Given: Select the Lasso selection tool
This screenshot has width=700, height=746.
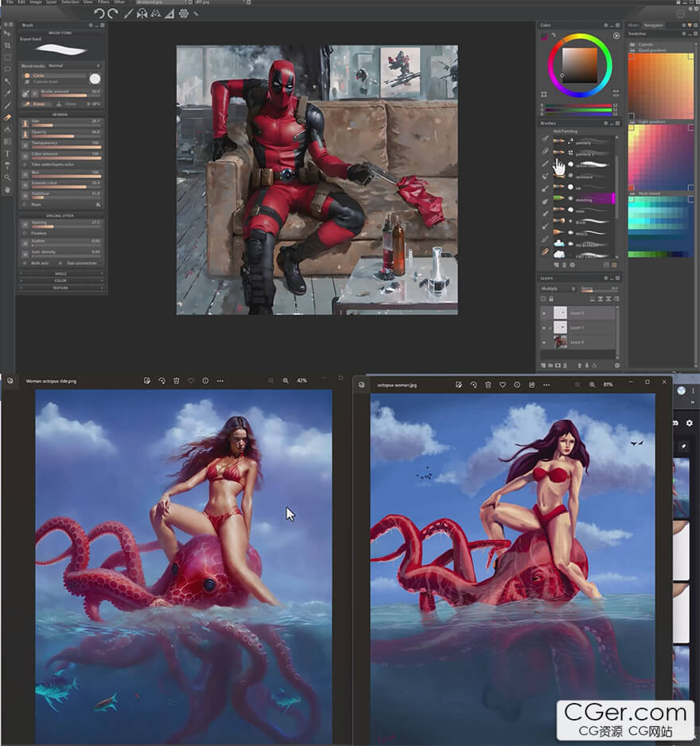Looking at the screenshot, I should point(7,69).
